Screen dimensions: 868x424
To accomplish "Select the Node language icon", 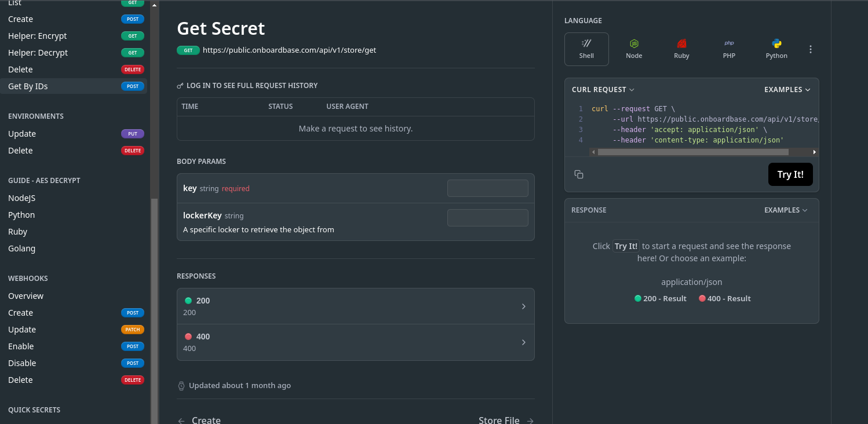I will tap(634, 49).
